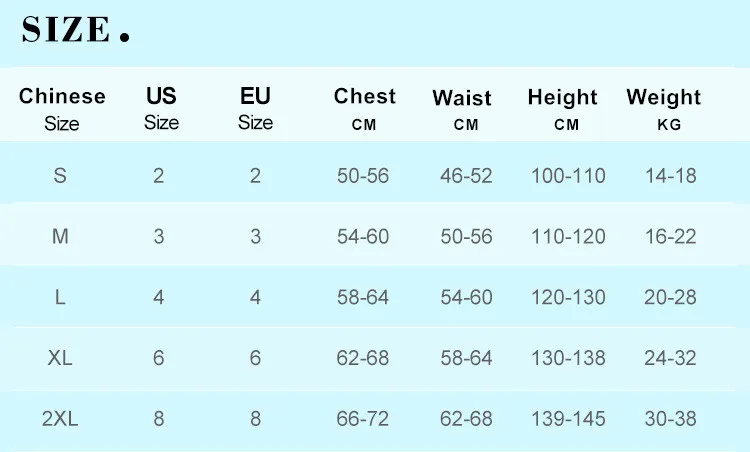
Task: Select the Chest CM column header
Action: click(x=364, y=109)
